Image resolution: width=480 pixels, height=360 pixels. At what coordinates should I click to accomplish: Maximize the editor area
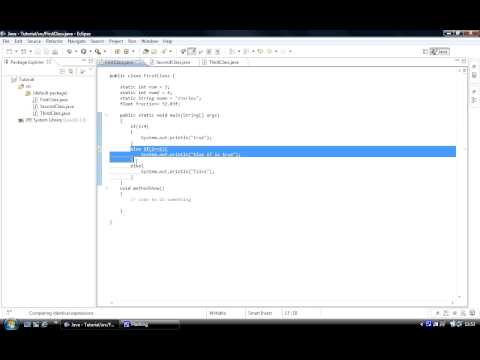point(464,61)
